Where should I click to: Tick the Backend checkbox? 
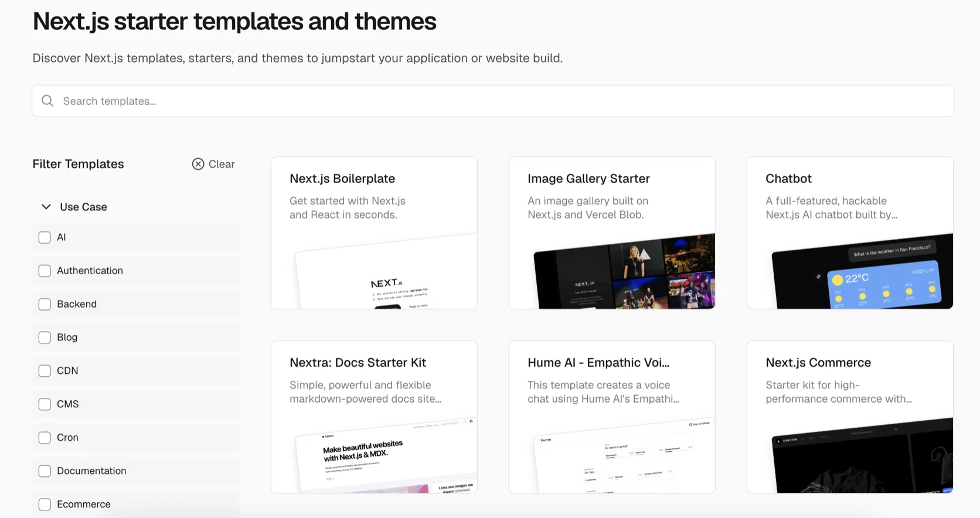(x=45, y=304)
